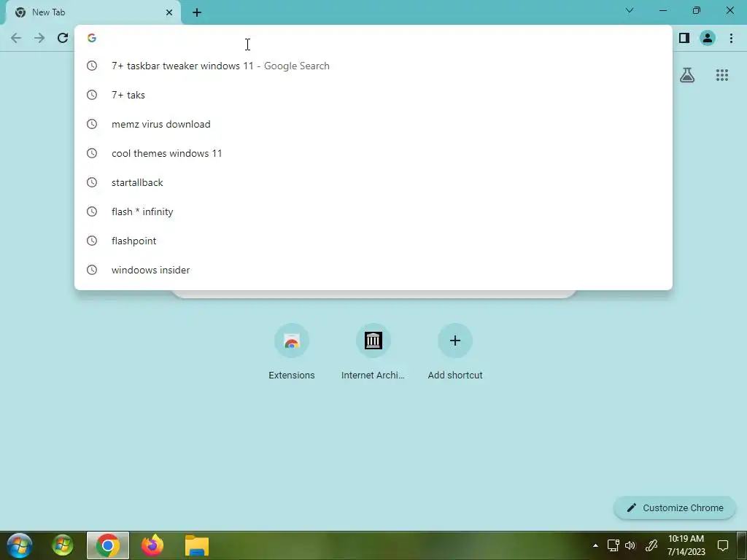
Task: Open the volume speaker tray icon
Action: click(630, 545)
